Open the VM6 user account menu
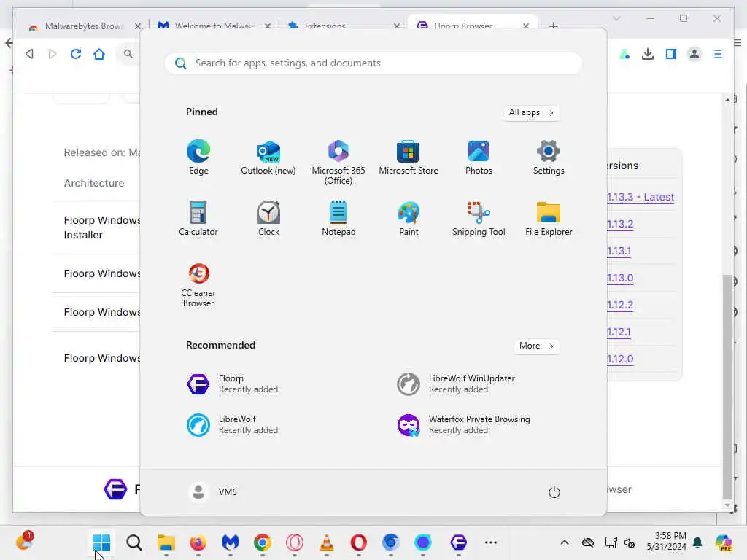Viewport: 747px width, 560px height. tap(212, 492)
